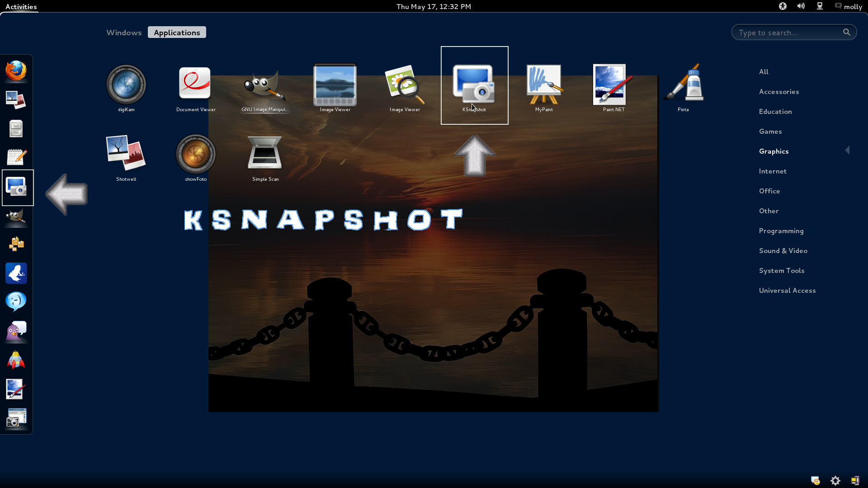Show Sound & Video applications
The width and height of the screenshot is (868, 488).
coord(783,250)
